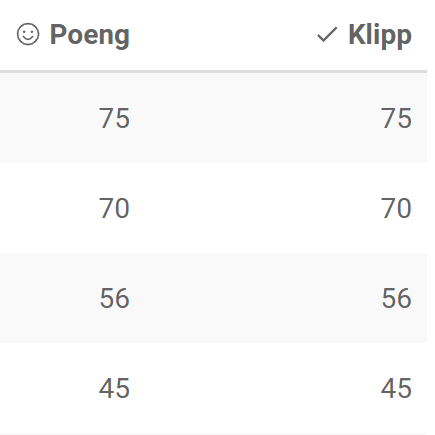The height and width of the screenshot is (435, 435).
Task: Select the 70 value in Klipp column
Action: [396, 208]
